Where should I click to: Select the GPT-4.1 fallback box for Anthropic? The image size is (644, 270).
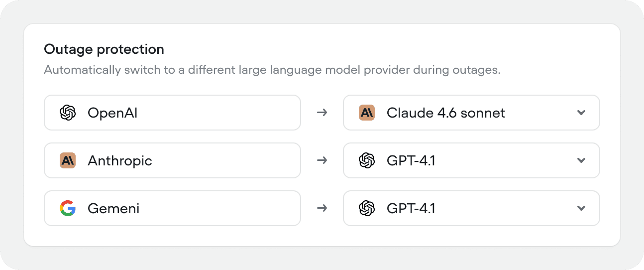[x=471, y=160]
